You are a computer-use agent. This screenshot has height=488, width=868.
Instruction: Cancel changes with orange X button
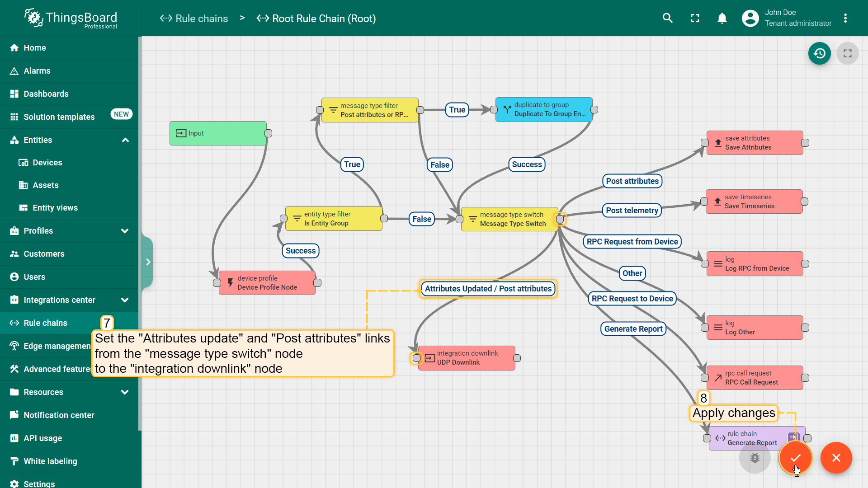coord(836,458)
